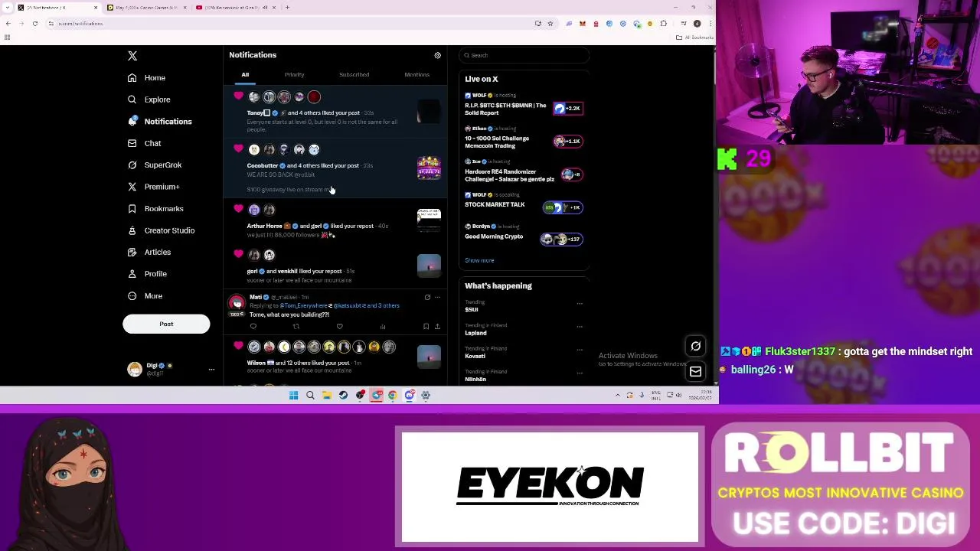Share Mati's post
980x551 pixels.
coord(437,327)
